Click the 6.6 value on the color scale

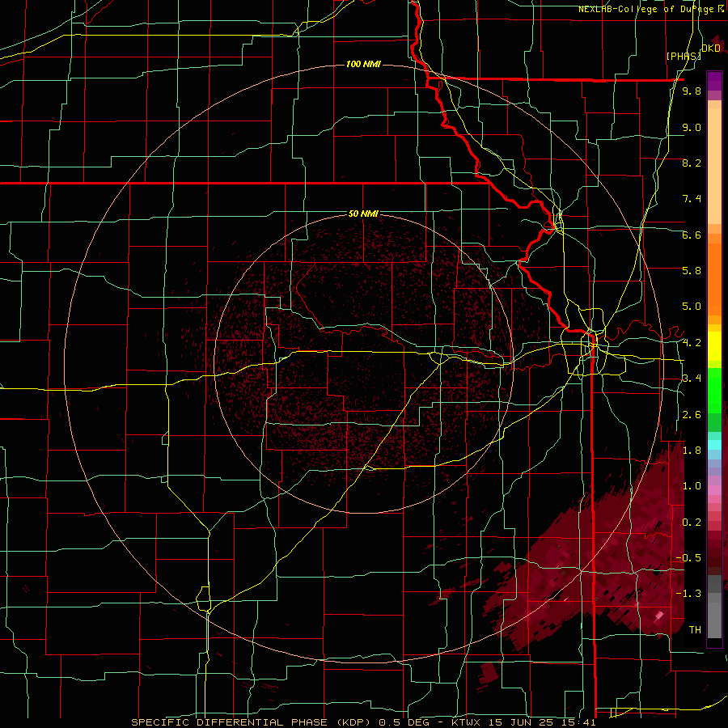click(692, 235)
